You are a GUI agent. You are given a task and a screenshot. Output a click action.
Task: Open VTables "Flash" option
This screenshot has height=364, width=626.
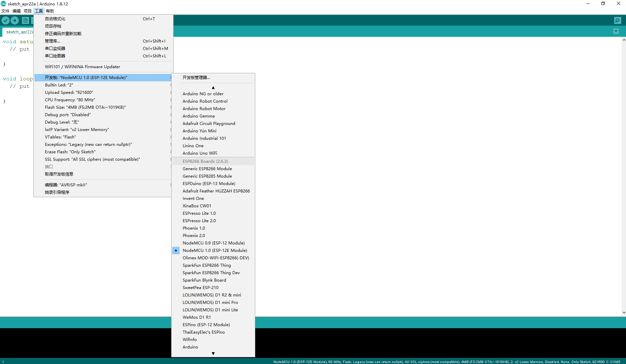tap(104, 137)
